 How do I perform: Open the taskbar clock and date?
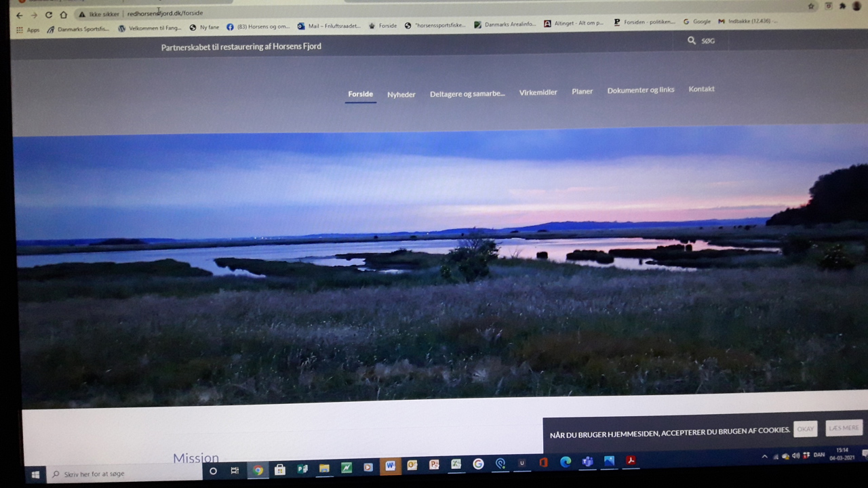[843, 453]
